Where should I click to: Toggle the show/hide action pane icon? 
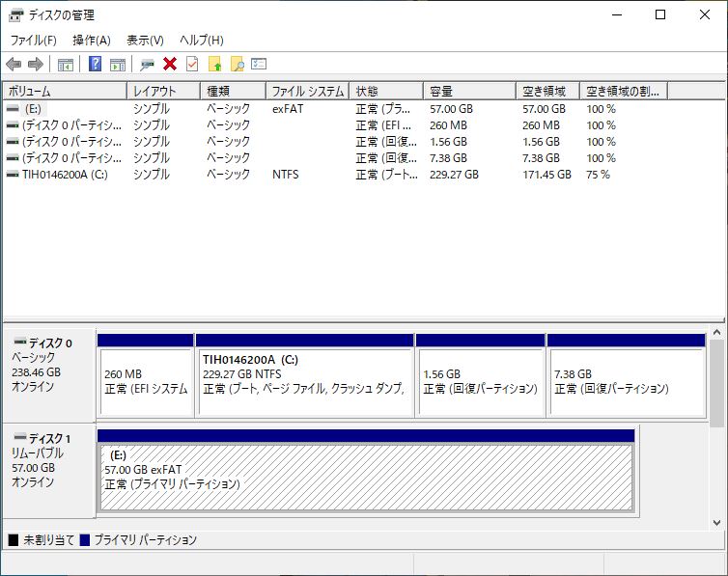pyautogui.click(x=118, y=65)
